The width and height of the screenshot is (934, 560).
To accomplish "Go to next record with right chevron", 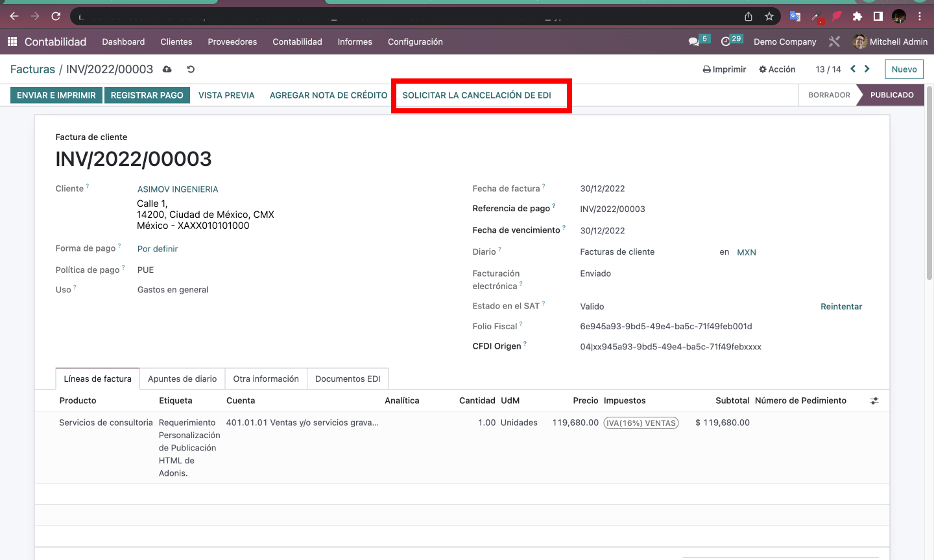I will [x=867, y=69].
